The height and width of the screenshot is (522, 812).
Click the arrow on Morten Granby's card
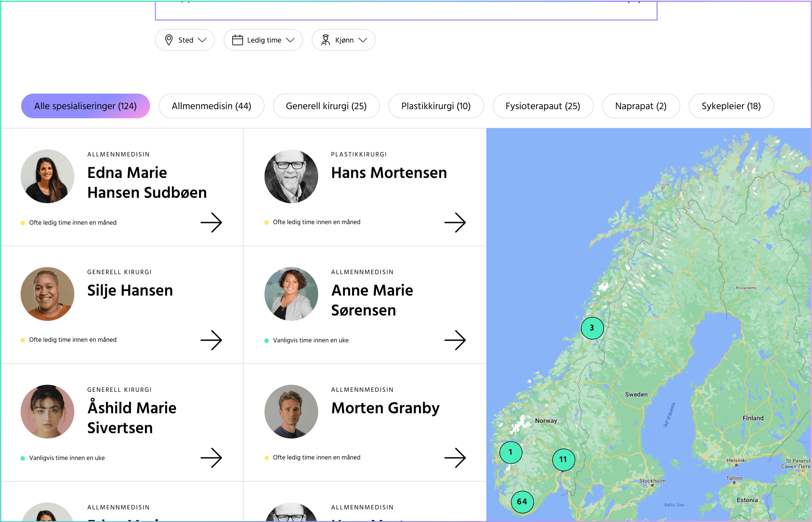click(x=456, y=458)
